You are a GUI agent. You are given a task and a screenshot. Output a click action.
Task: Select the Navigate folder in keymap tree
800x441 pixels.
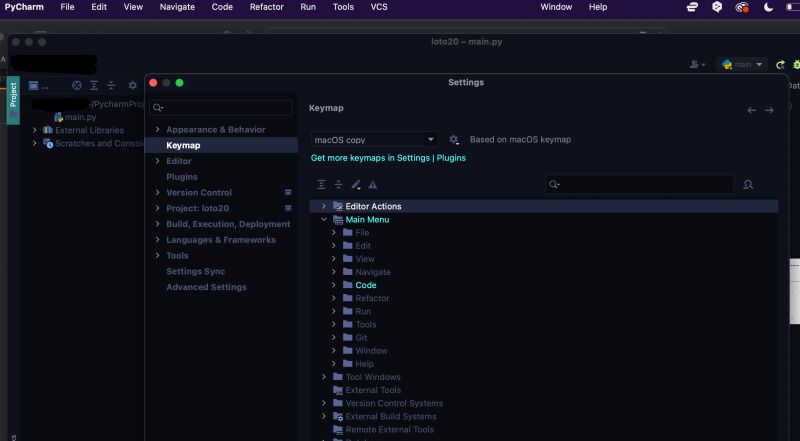(x=372, y=272)
